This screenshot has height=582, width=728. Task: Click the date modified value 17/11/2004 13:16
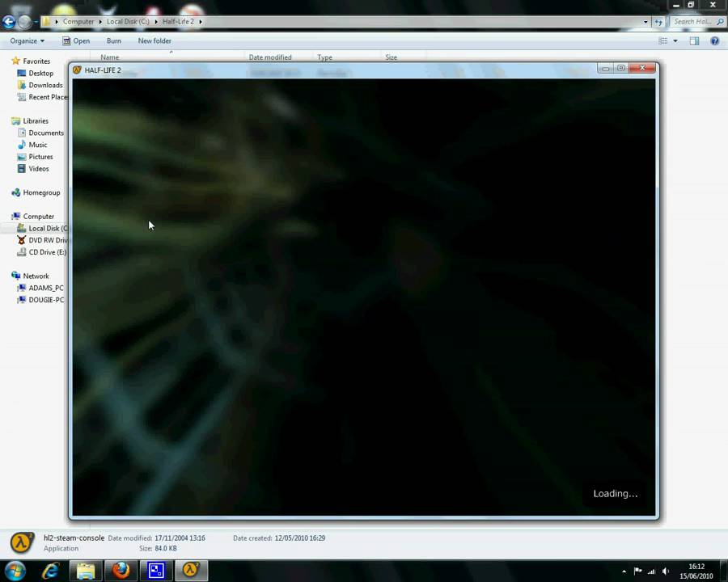pos(180,538)
